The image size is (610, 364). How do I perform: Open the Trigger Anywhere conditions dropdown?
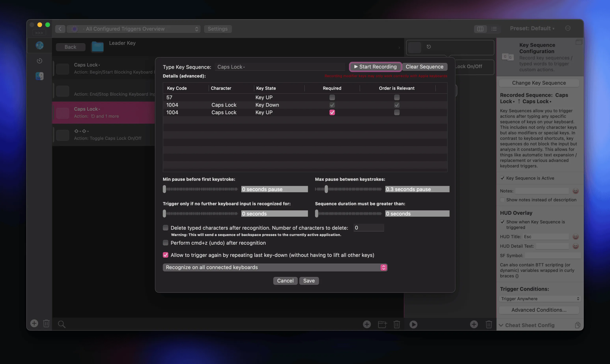pyautogui.click(x=540, y=299)
